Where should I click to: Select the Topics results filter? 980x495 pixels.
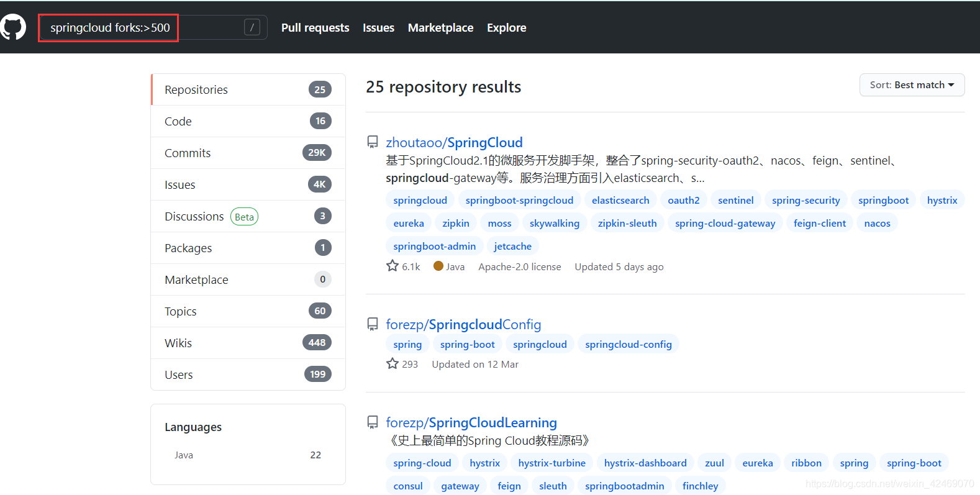pyautogui.click(x=248, y=311)
